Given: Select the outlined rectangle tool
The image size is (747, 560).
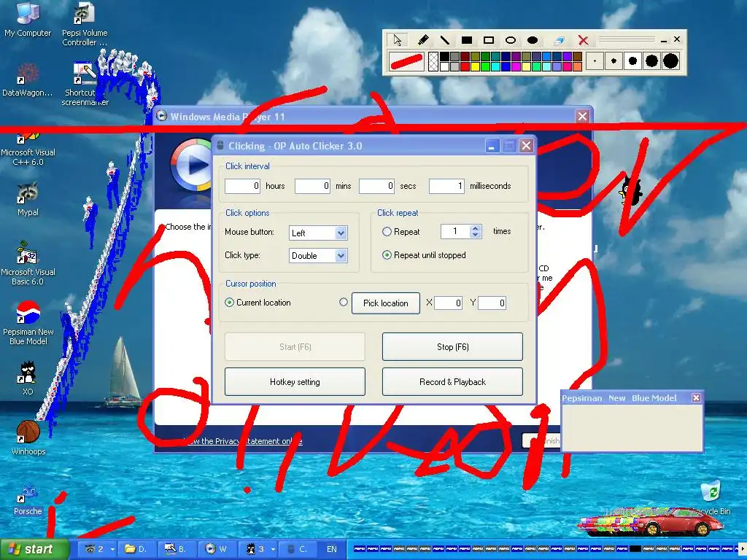Looking at the screenshot, I should [x=488, y=40].
